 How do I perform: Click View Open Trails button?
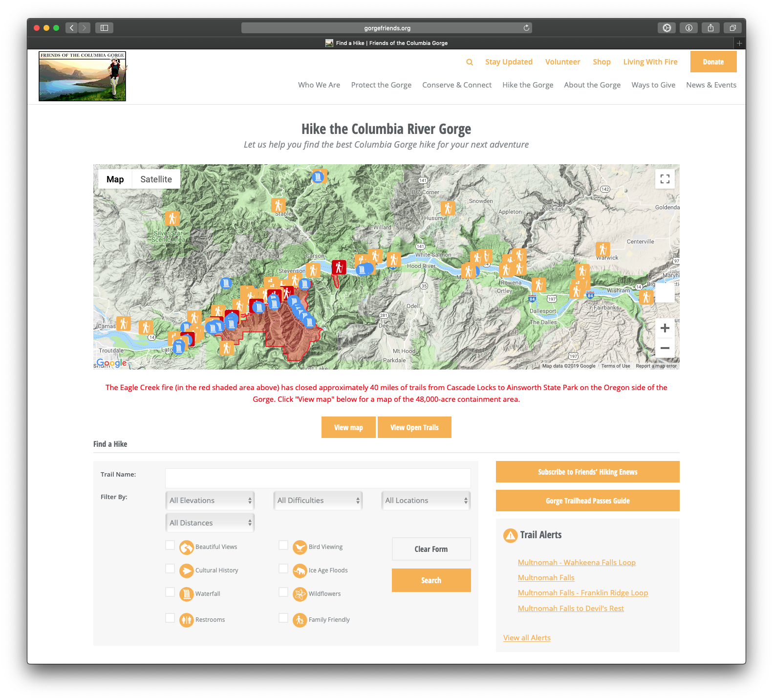point(414,427)
